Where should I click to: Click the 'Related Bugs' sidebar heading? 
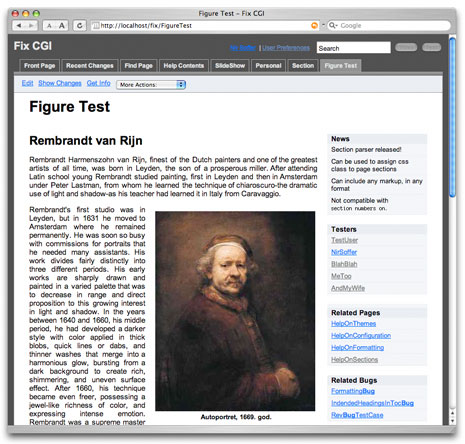click(354, 380)
